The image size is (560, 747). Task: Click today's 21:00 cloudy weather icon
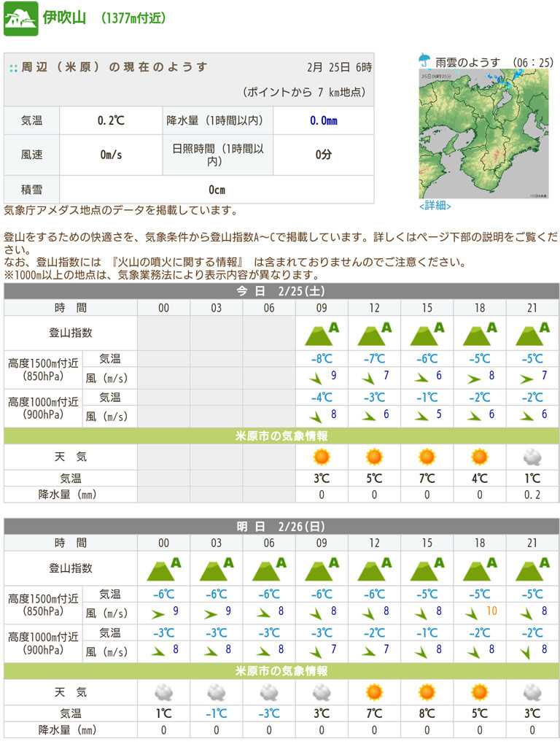click(532, 457)
